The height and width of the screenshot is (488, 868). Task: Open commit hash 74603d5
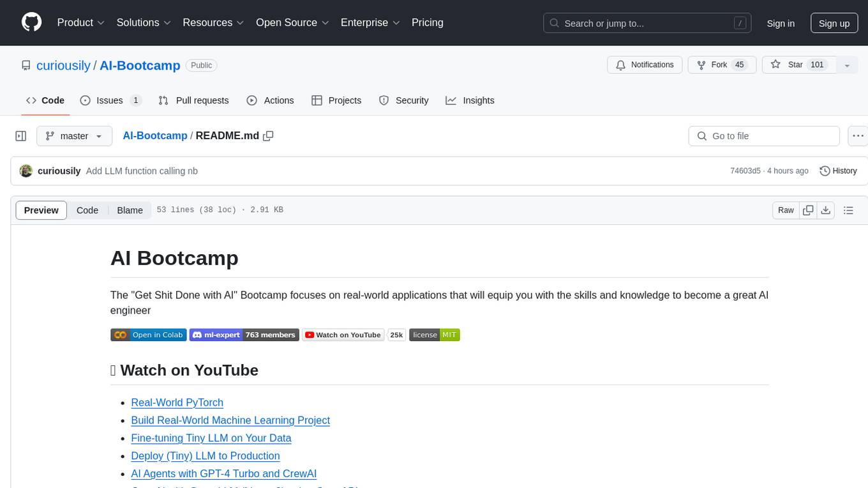pos(745,171)
